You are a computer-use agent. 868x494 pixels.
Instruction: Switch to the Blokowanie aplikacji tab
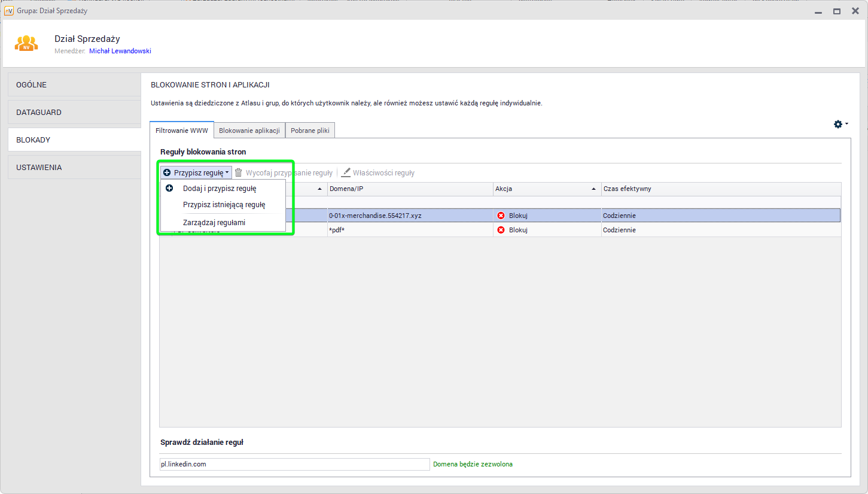point(249,131)
